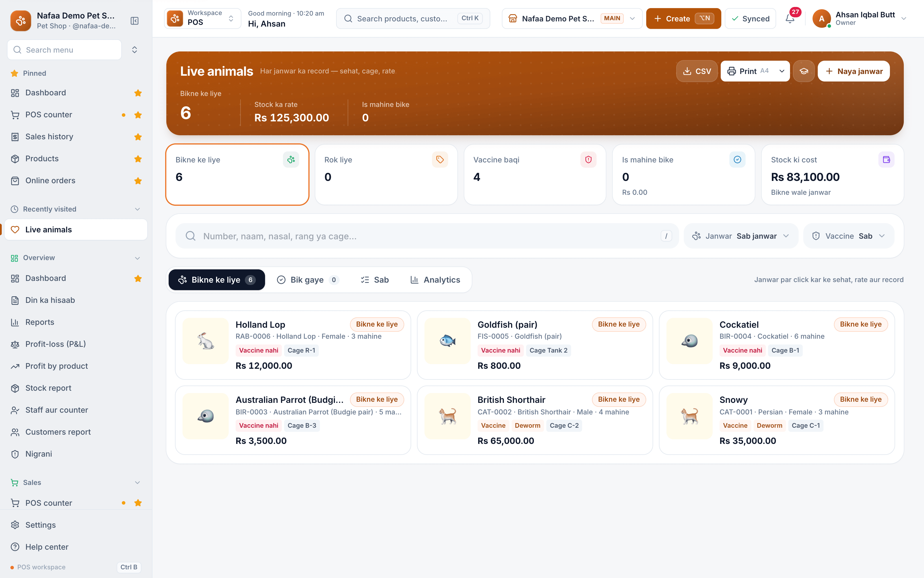The width and height of the screenshot is (924, 578).
Task: Collapse the Overview section
Action: point(137,258)
